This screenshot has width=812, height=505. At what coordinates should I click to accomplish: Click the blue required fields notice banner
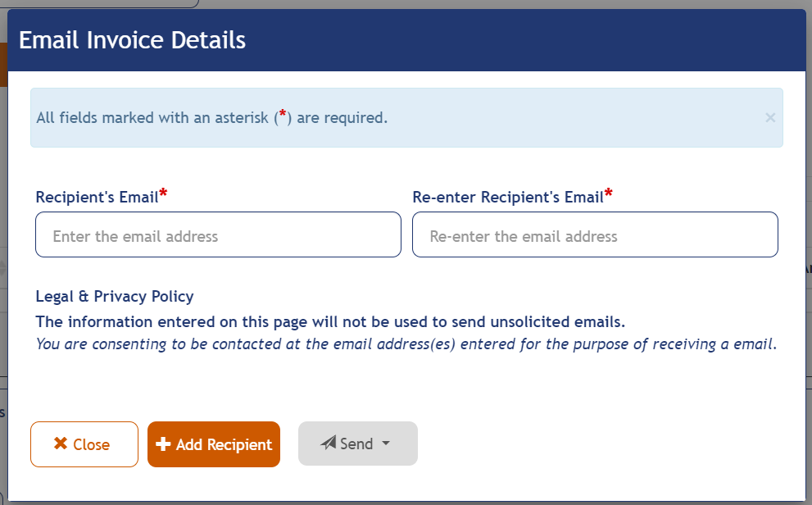tap(406, 117)
